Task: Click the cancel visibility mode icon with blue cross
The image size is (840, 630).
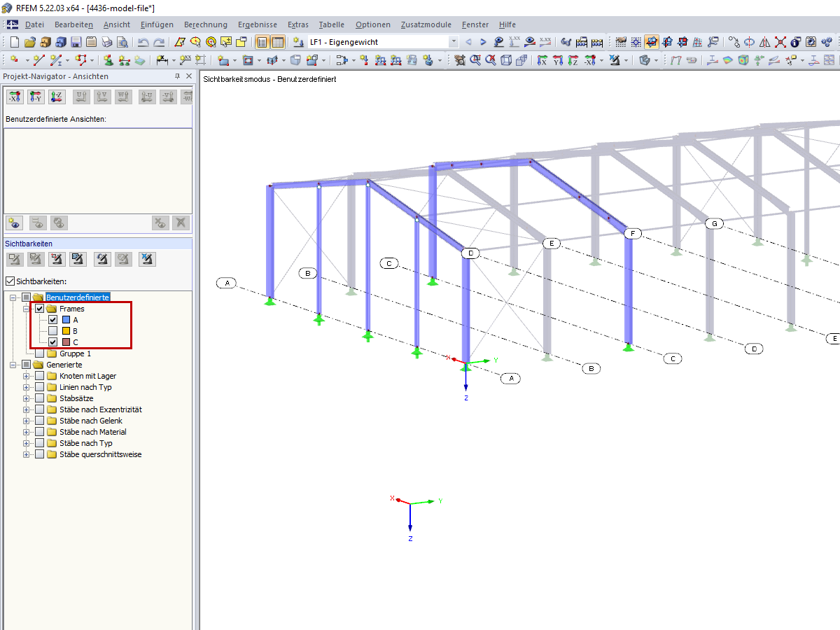Action: click(147, 260)
